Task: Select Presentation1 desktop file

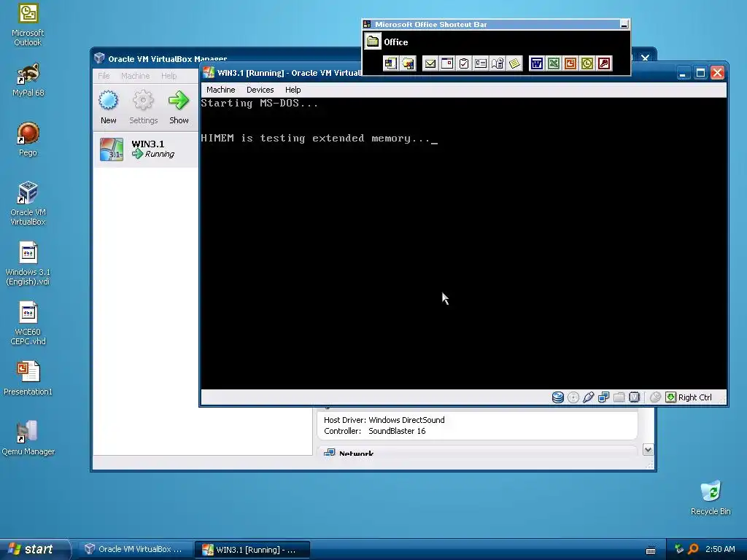Action: 28,378
